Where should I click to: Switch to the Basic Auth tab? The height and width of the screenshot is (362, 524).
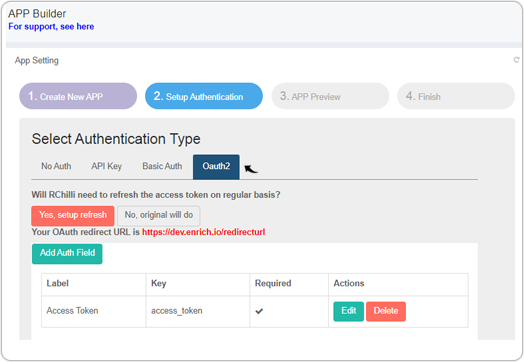point(162,166)
